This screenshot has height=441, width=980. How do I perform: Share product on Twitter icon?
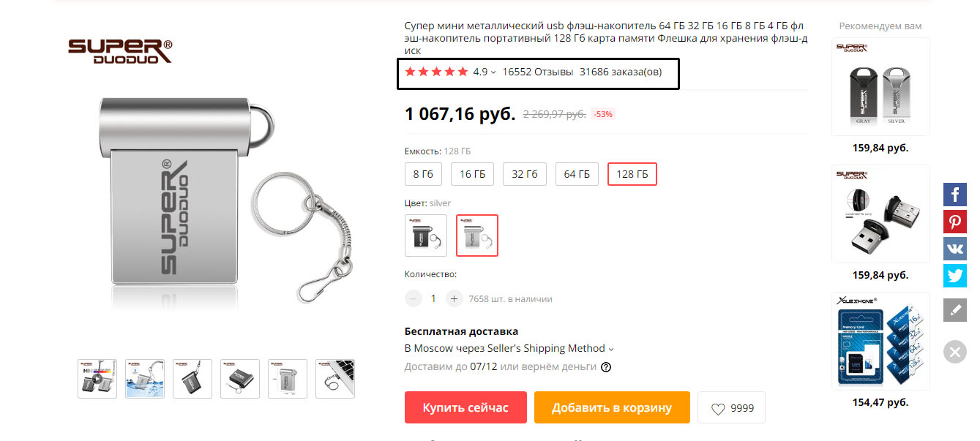click(x=955, y=276)
